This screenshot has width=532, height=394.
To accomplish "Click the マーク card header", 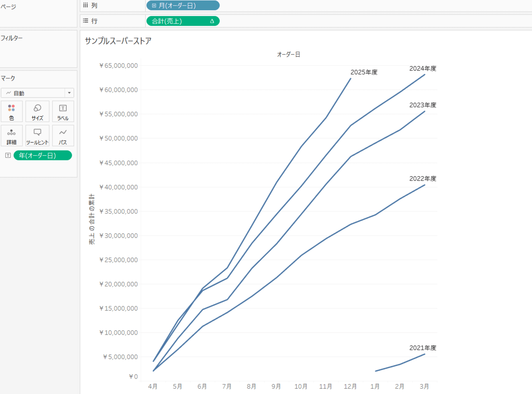I will [8, 78].
